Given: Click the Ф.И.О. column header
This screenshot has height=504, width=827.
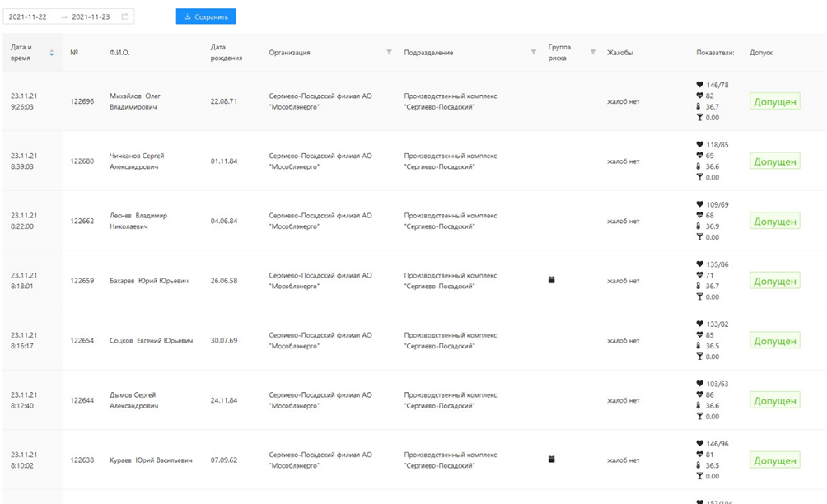Looking at the screenshot, I should (x=119, y=53).
